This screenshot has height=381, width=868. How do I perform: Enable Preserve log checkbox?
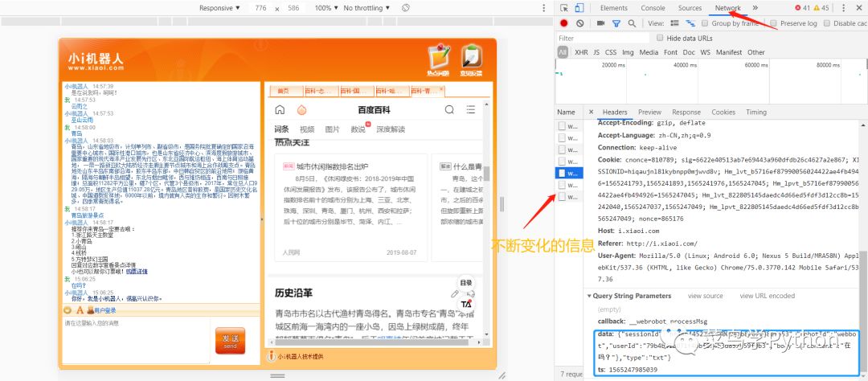773,23
